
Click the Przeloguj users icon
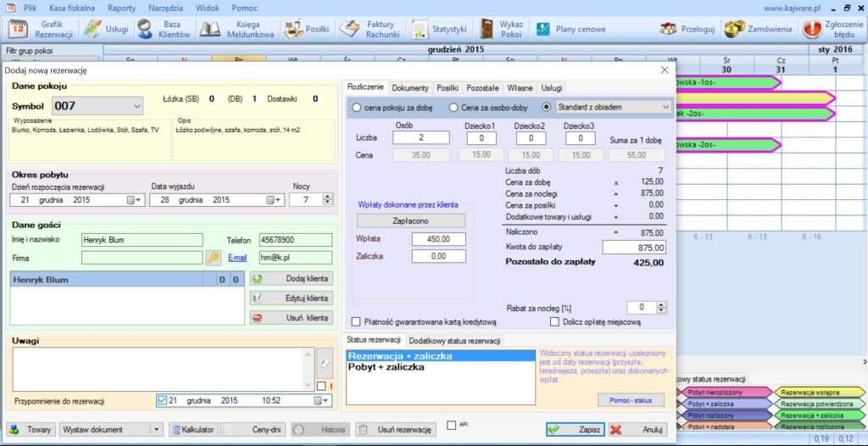click(669, 29)
